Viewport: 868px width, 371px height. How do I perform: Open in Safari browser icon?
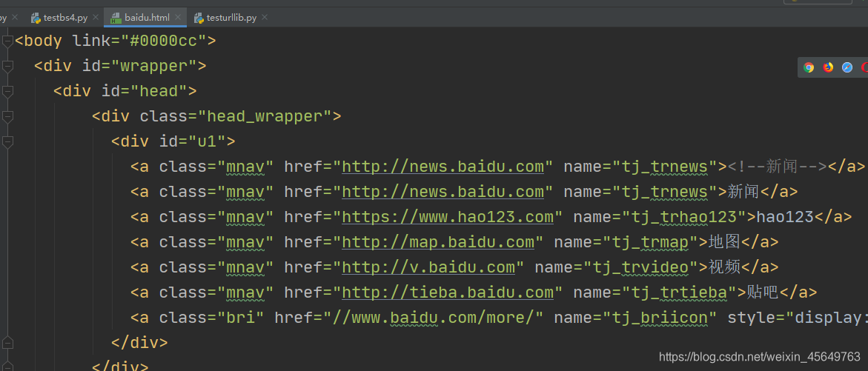[847, 67]
